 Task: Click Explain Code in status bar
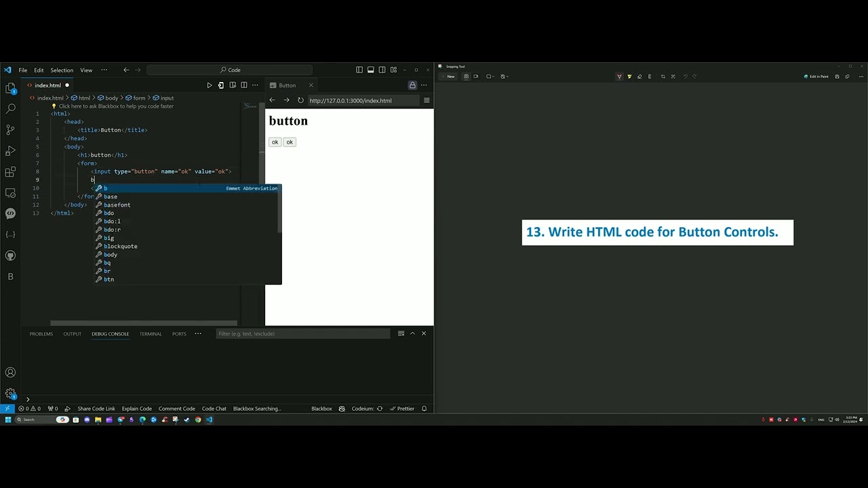(x=136, y=409)
